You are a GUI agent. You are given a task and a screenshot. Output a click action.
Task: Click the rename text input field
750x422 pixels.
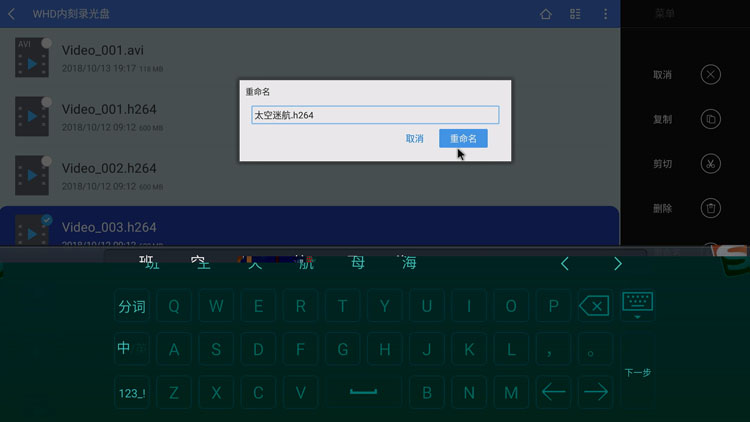(374, 115)
